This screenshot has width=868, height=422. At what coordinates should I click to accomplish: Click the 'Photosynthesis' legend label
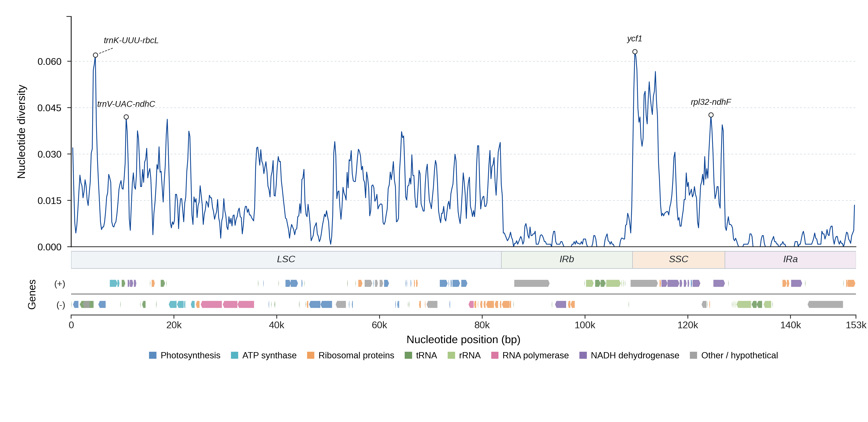[190, 355]
